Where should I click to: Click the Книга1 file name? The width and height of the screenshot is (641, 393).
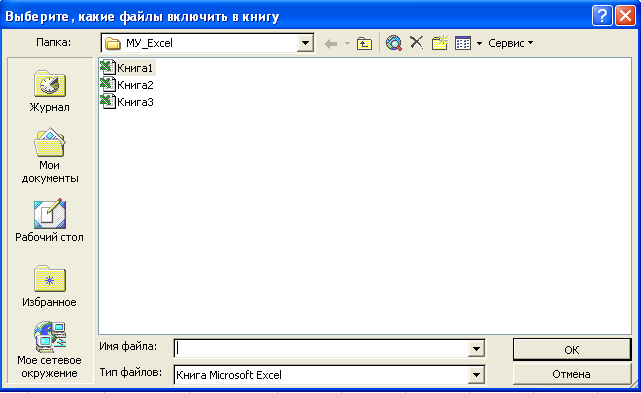click(135, 68)
